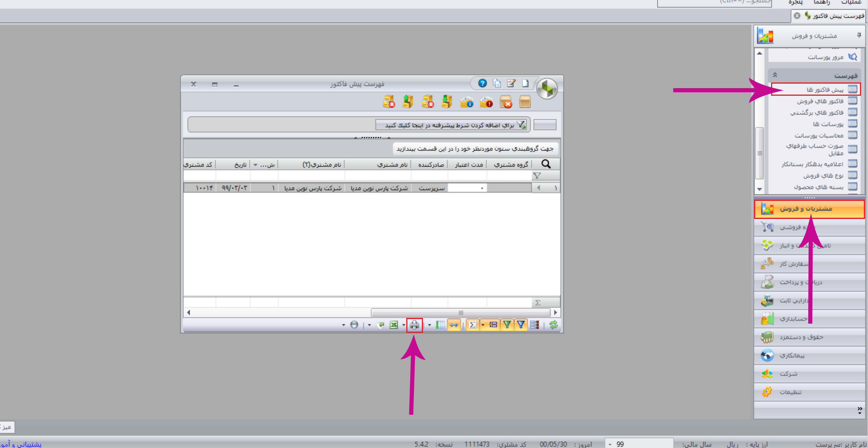Click the sidebar scroll-down arrow
868x448 pixels.
[x=759, y=189]
